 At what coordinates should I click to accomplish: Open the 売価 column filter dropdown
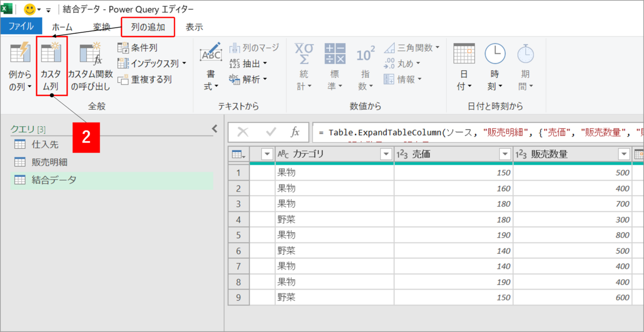(505, 154)
